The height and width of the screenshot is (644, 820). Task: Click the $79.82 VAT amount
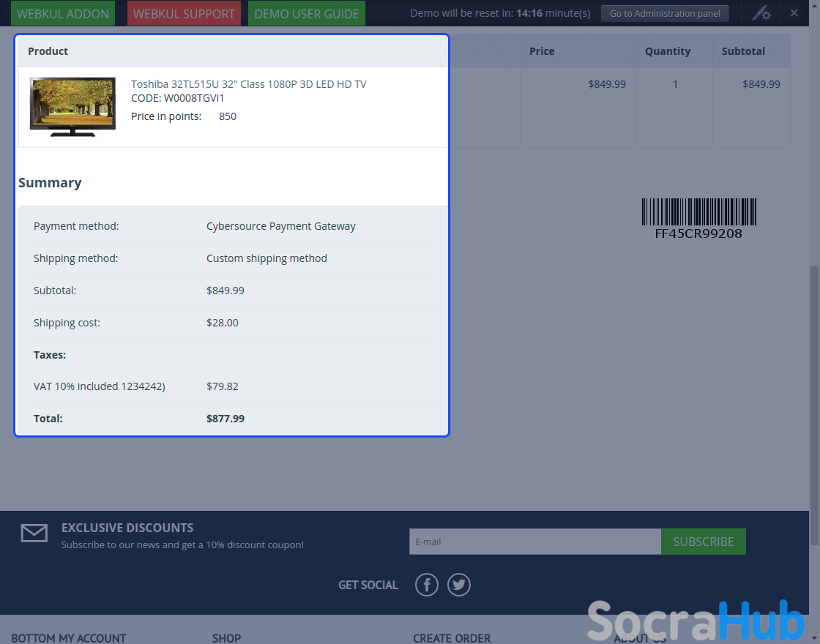(223, 386)
